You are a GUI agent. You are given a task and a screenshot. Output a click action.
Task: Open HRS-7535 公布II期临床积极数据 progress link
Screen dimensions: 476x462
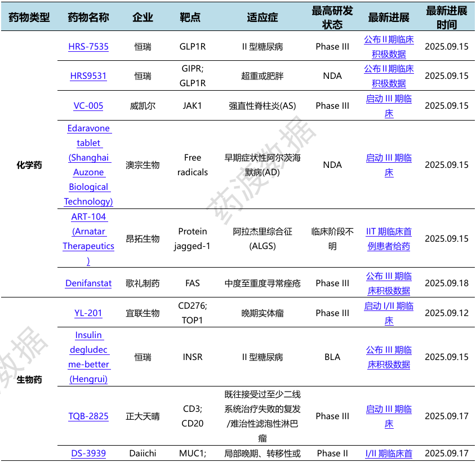click(x=389, y=47)
